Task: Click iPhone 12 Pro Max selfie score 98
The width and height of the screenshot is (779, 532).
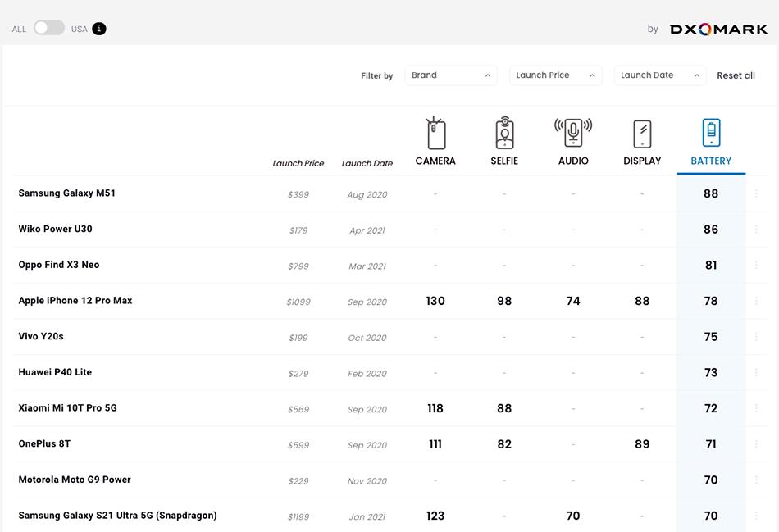Action: pyautogui.click(x=504, y=301)
